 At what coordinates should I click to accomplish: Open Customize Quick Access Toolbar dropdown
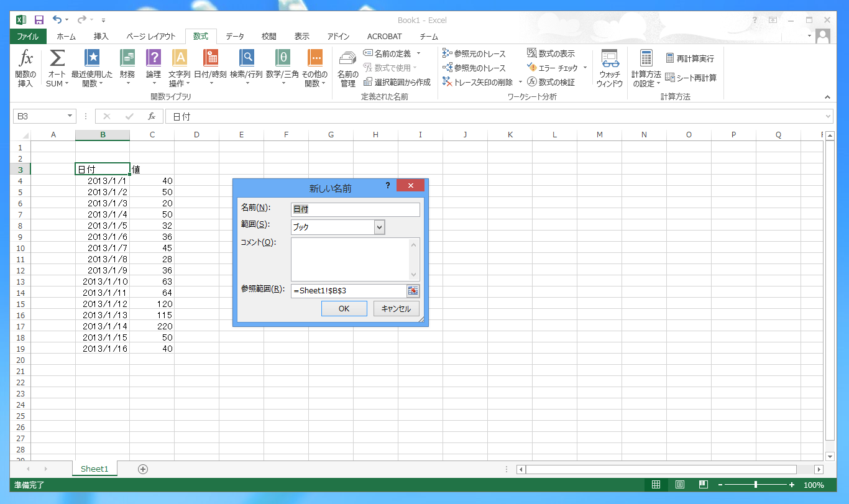pyautogui.click(x=103, y=21)
